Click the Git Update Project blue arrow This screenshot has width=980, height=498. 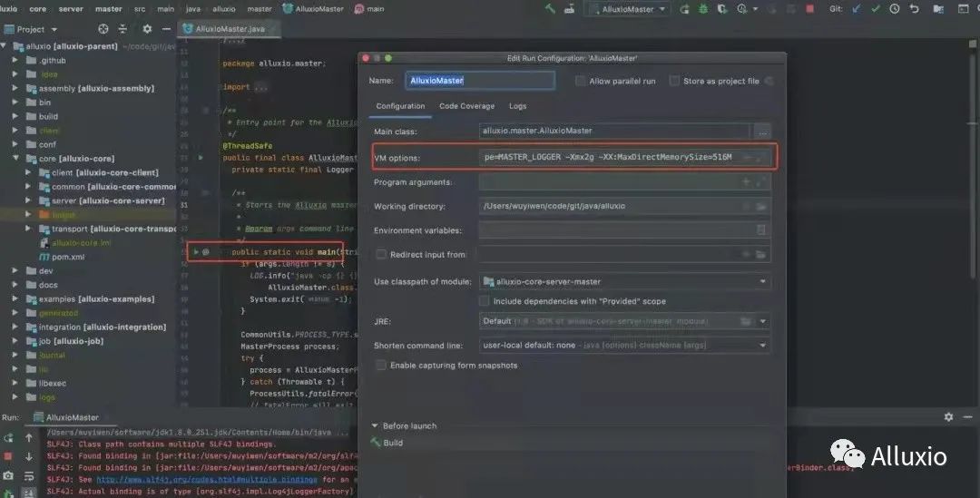click(x=857, y=9)
